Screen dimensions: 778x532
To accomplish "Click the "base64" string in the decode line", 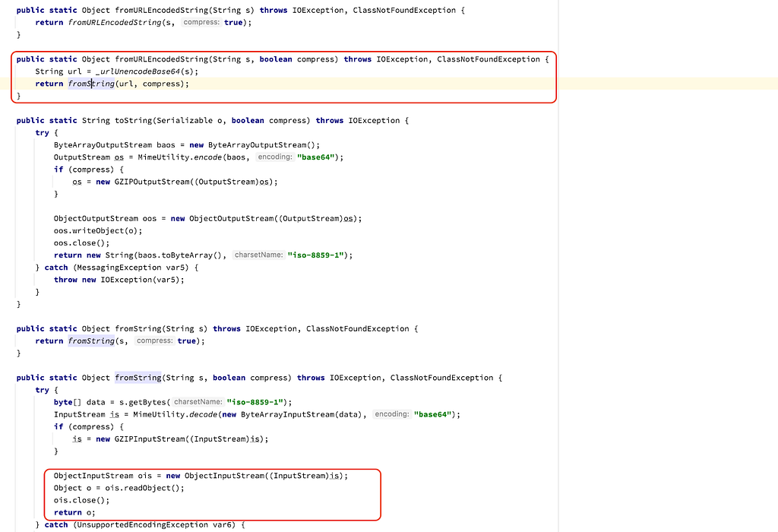I will point(434,414).
